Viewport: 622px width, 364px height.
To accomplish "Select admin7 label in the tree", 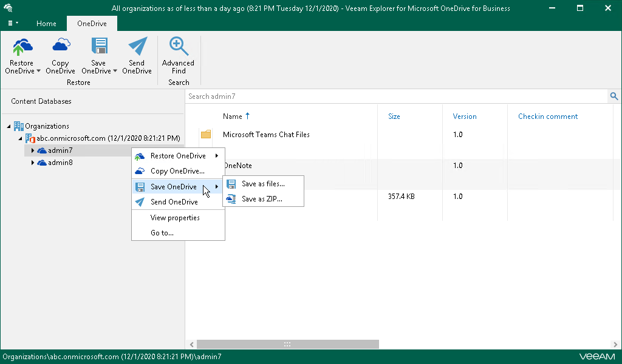I will [60, 150].
